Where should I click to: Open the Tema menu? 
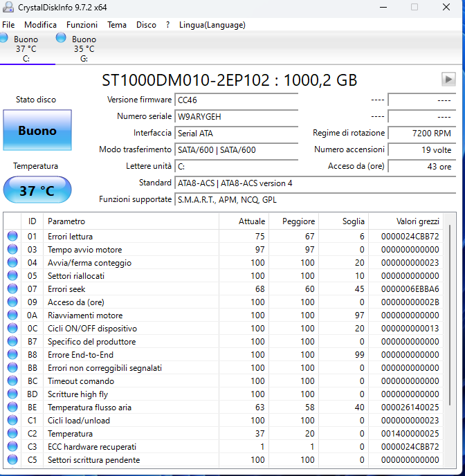[x=117, y=25]
